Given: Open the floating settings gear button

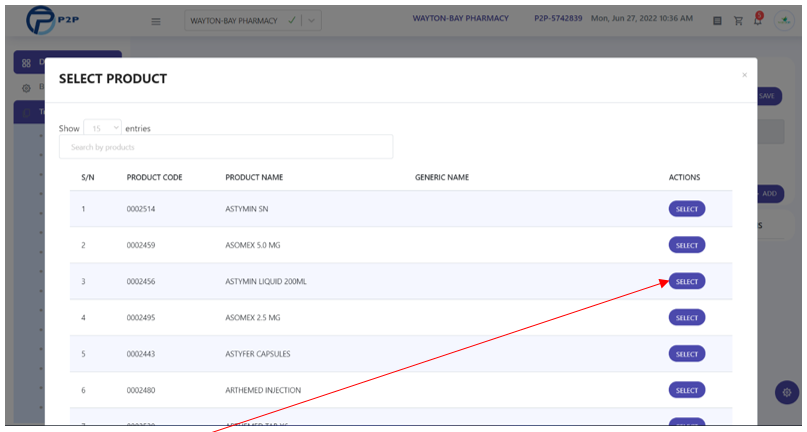Looking at the screenshot, I should (787, 392).
